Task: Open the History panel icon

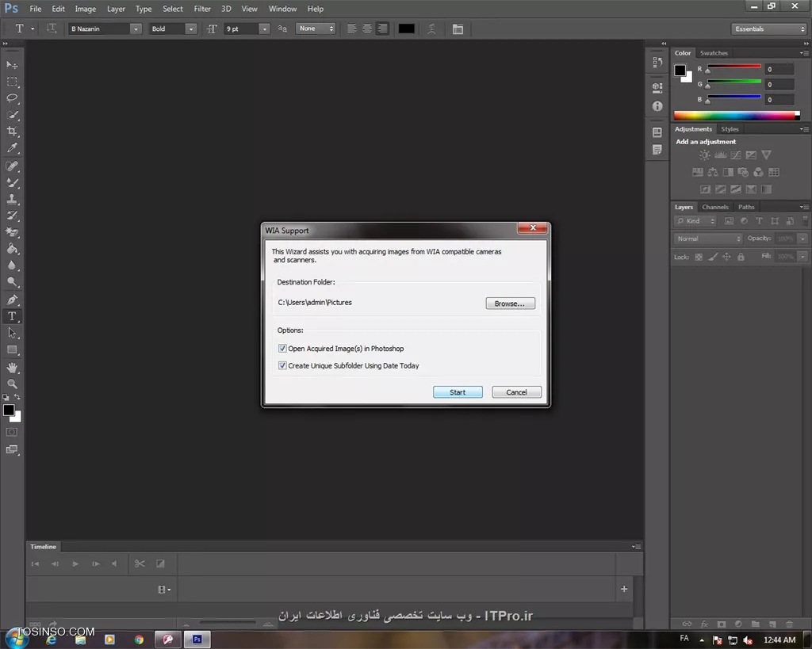Action: (657, 62)
